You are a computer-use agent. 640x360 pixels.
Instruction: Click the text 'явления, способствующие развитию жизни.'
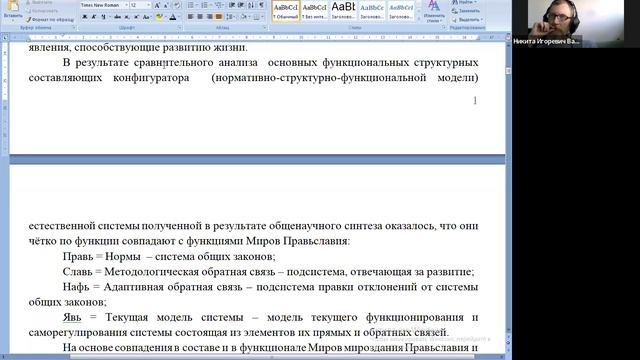[138, 47]
